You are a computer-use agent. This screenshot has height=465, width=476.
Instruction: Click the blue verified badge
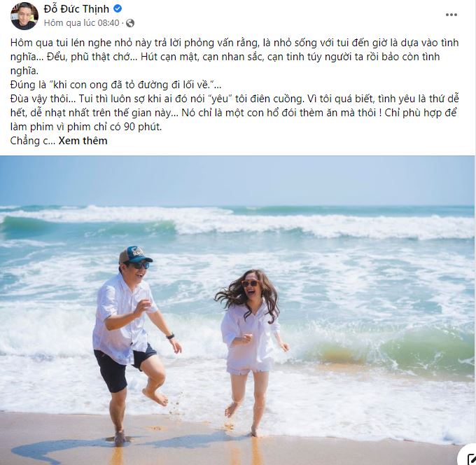click(118, 8)
